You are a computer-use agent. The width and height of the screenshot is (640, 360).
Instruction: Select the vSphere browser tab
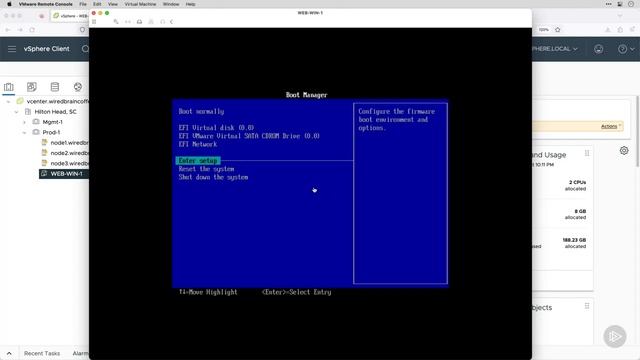(x=70, y=16)
